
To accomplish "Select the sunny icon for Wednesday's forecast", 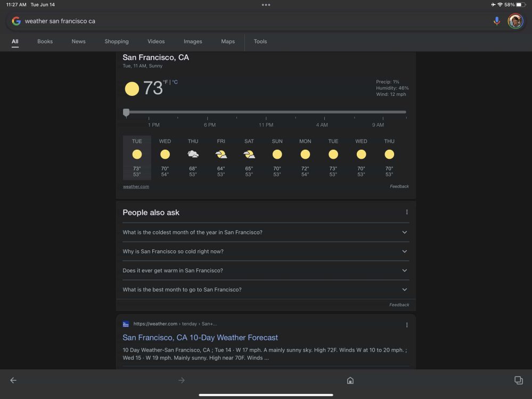I will click(165, 154).
